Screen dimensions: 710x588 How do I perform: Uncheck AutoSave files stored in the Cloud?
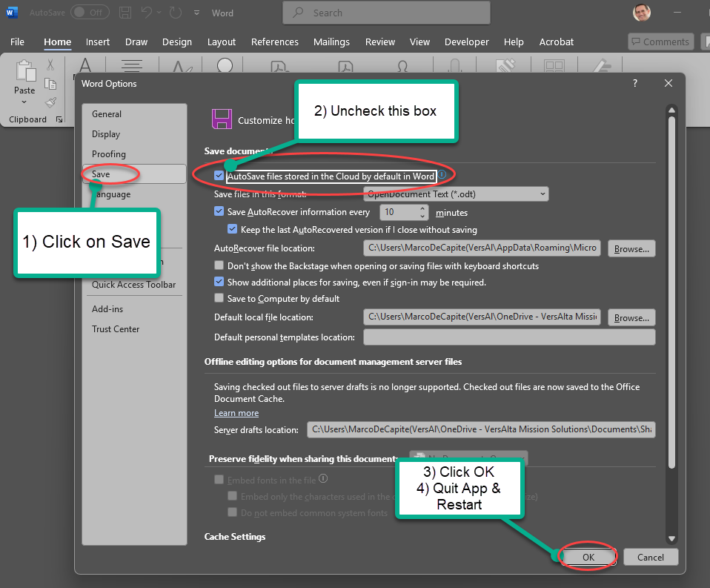tap(219, 176)
